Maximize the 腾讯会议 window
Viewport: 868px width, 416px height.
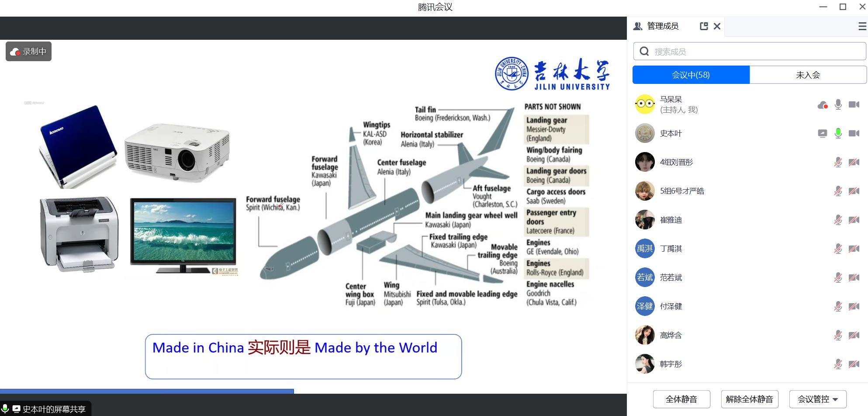[843, 7]
